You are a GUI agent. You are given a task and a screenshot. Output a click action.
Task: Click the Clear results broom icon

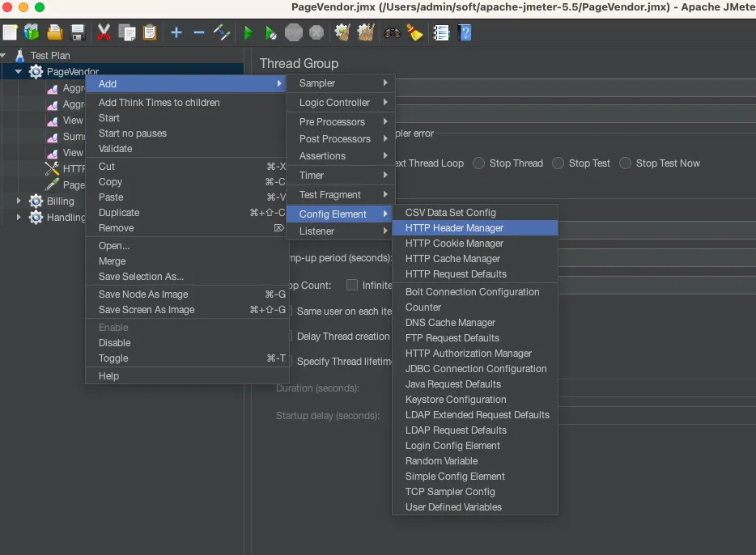343,32
